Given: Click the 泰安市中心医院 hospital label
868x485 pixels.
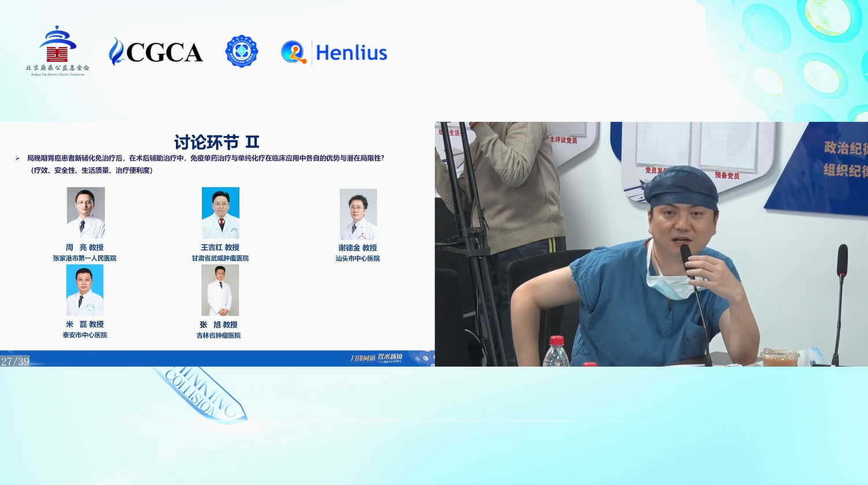Looking at the screenshot, I should point(84,335).
